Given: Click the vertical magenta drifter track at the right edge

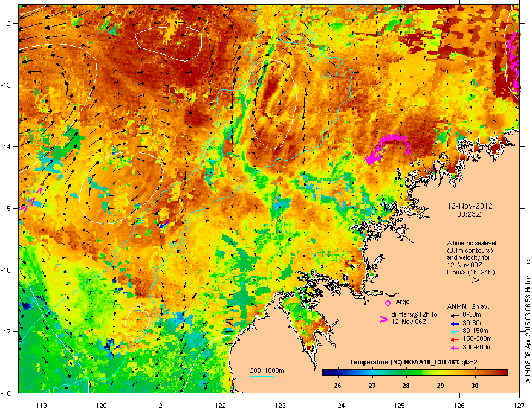Looking at the screenshot, I should click(x=513, y=62).
